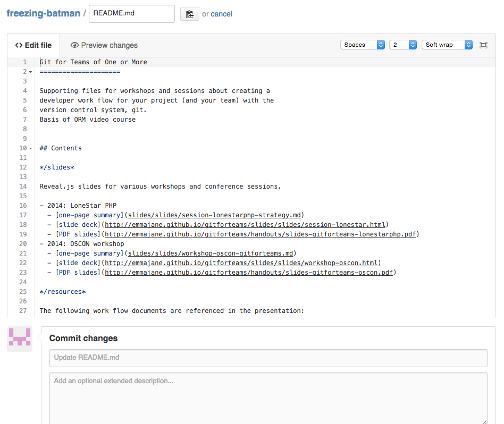
Task: Switch to the Edit file tab
Action: click(33, 45)
